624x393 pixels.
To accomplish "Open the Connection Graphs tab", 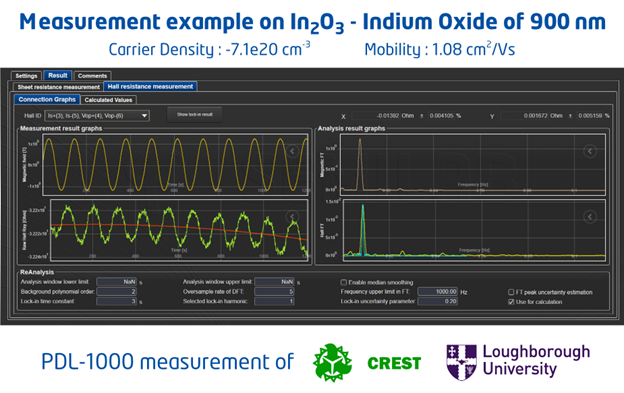I will 47,99.
